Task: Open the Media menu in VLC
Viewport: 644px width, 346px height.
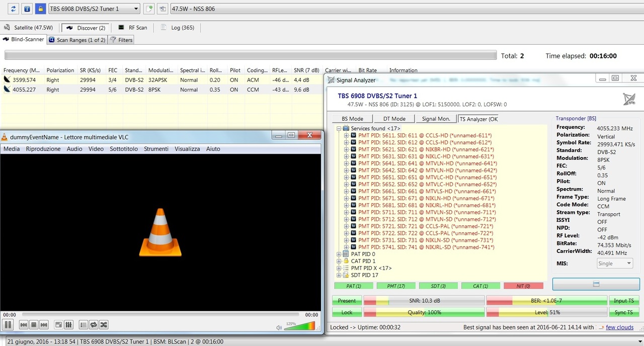Action: pos(12,149)
